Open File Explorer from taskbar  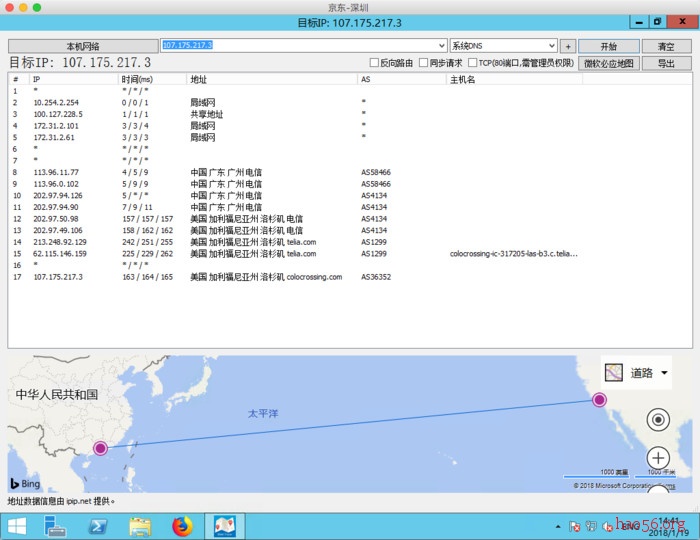pyautogui.click(x=140, y=527)
